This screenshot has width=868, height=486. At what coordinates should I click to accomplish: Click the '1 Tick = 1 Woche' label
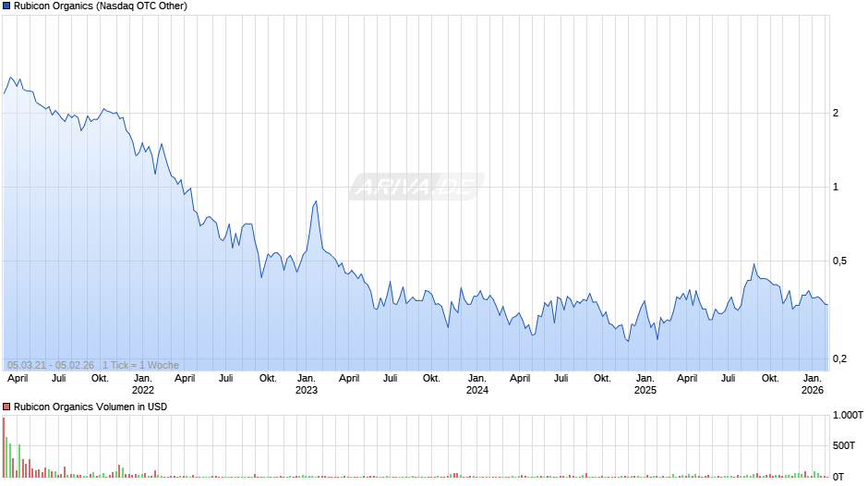pos(140,365)
